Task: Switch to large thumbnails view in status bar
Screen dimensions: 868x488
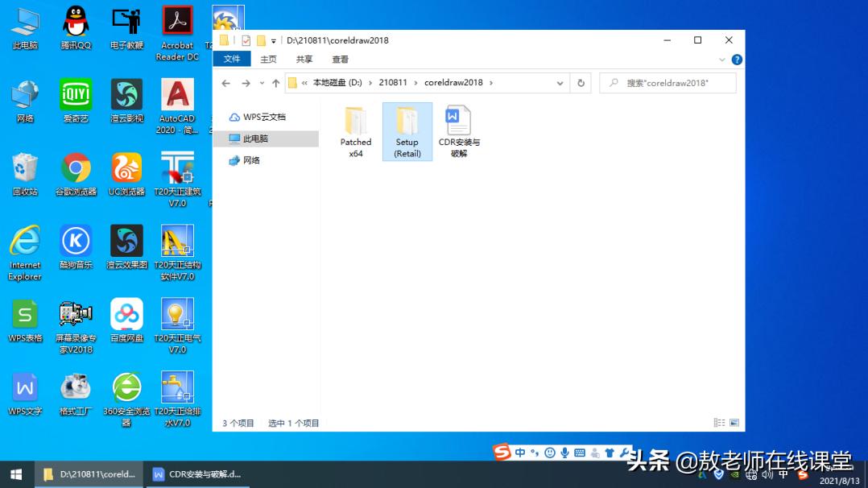Action: coord(734,422)
